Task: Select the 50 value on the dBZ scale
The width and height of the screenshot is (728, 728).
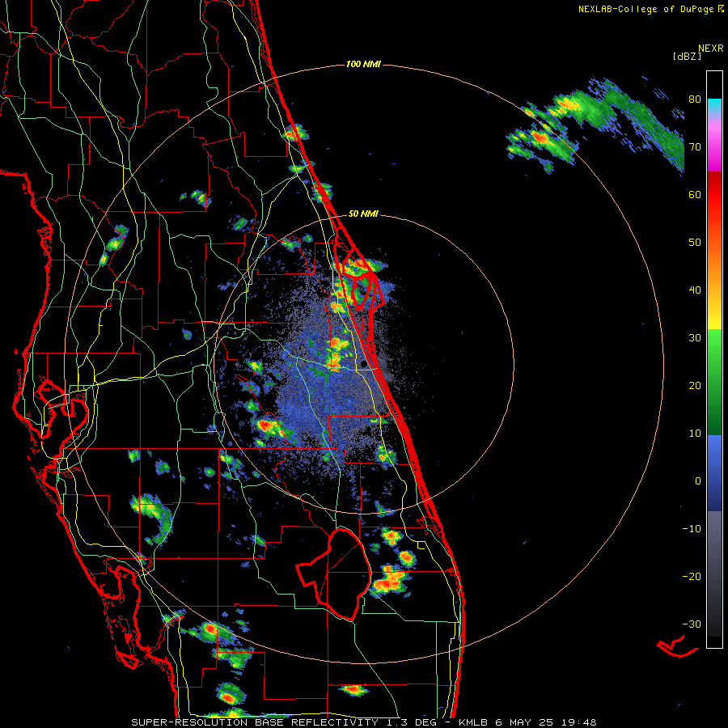Action: tap(695, 243)
